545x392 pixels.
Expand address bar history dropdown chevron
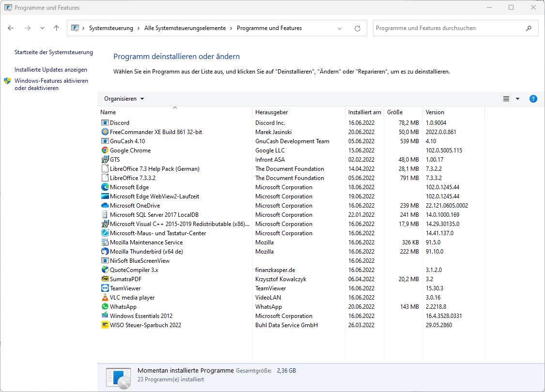[340, 29]
